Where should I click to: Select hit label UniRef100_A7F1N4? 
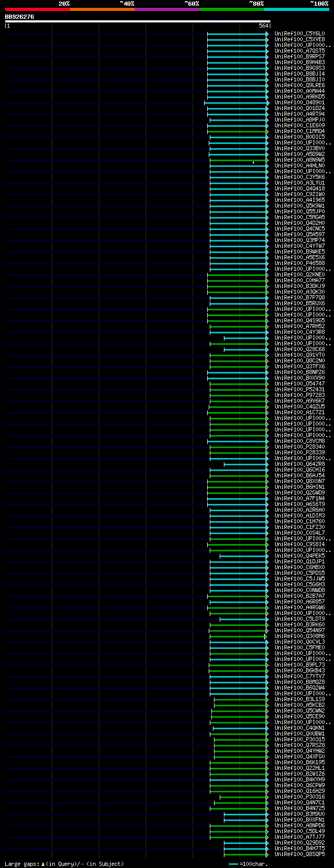(x=300, y=498)
